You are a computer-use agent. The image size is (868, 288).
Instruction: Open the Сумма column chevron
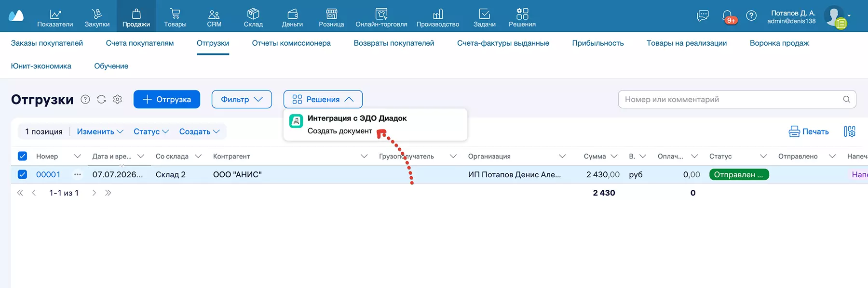pos(614,156)
